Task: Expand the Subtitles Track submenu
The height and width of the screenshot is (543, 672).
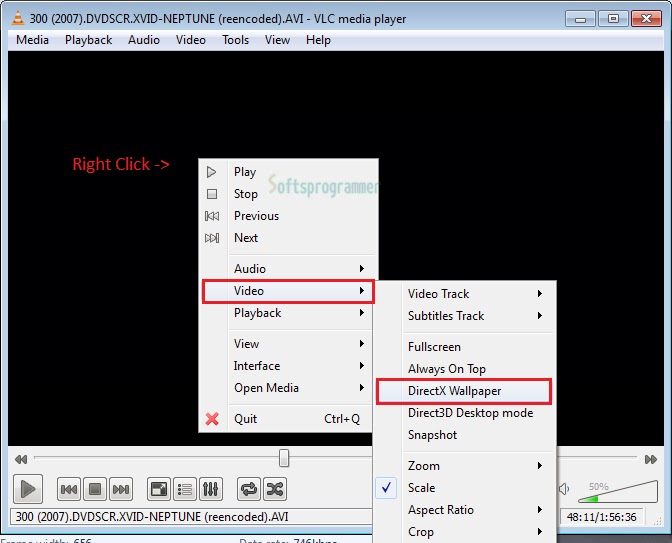Action: pos(466,316)
